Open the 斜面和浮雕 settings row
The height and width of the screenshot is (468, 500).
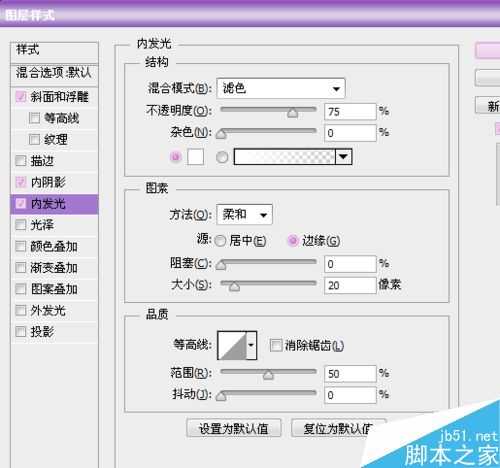tap(55, 97)
